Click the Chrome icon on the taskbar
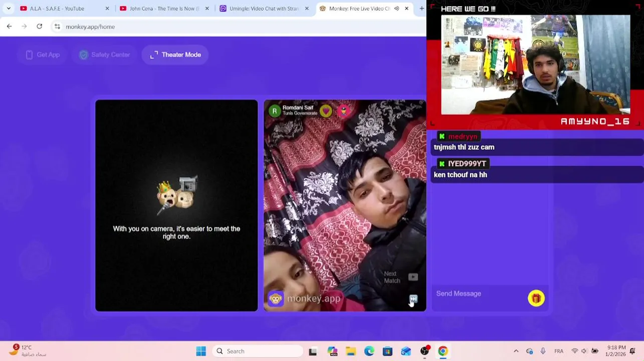The image size is (644, 361). [443, 351]
